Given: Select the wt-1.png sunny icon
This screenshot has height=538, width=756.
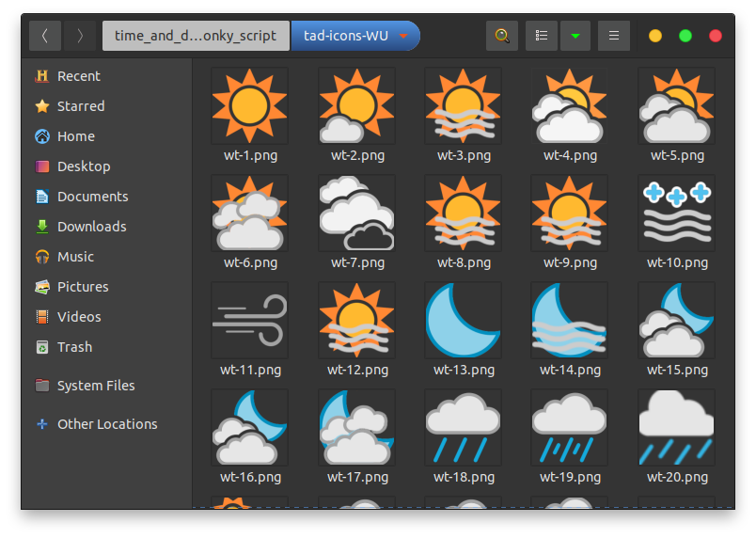Looking at the screenshot, I should tap(250, 106).
